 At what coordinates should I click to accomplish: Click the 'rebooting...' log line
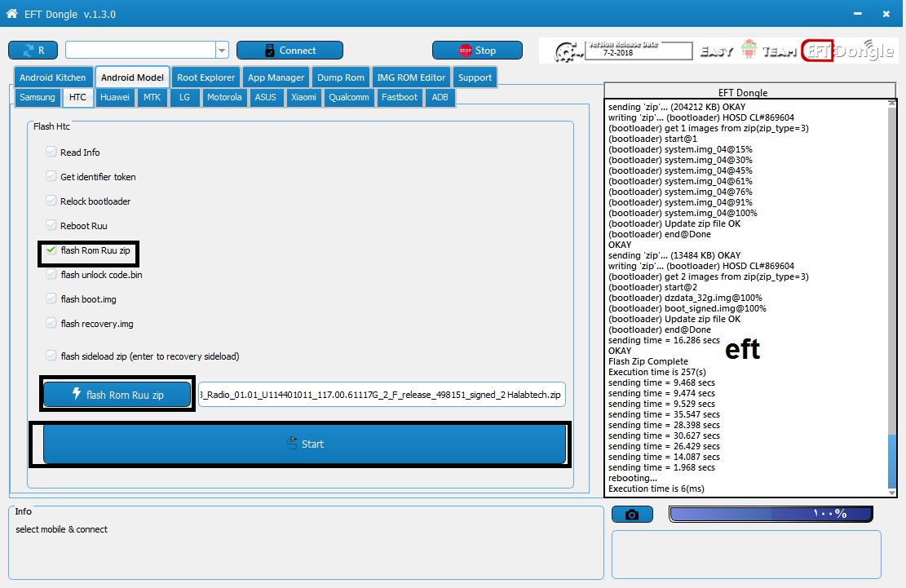tap(633, 478)
